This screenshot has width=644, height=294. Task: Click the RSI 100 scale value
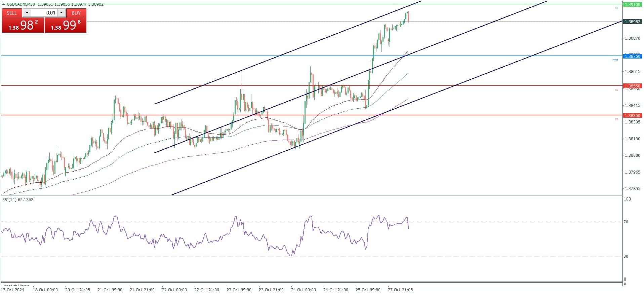pos(627,199)
